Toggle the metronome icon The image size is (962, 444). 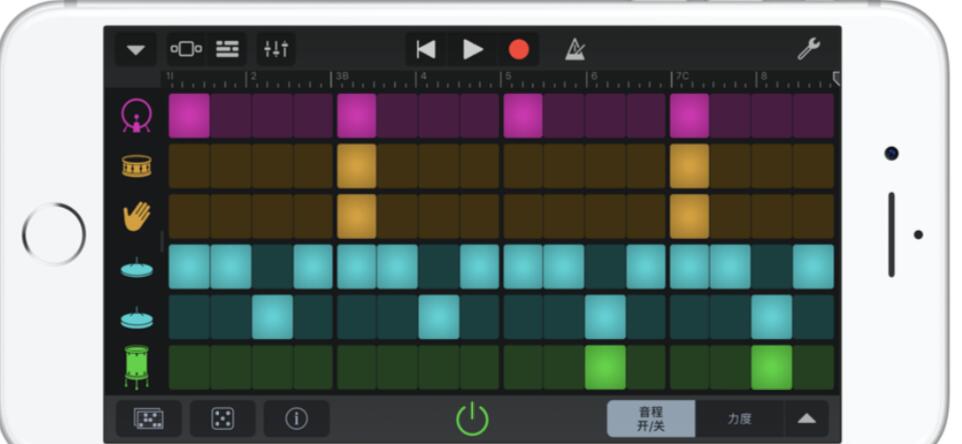pyautogui.click(x=575, y=49)
